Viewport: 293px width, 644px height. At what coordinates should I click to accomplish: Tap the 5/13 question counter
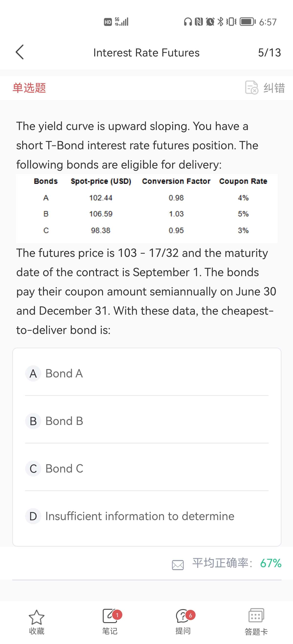(269, 52)
